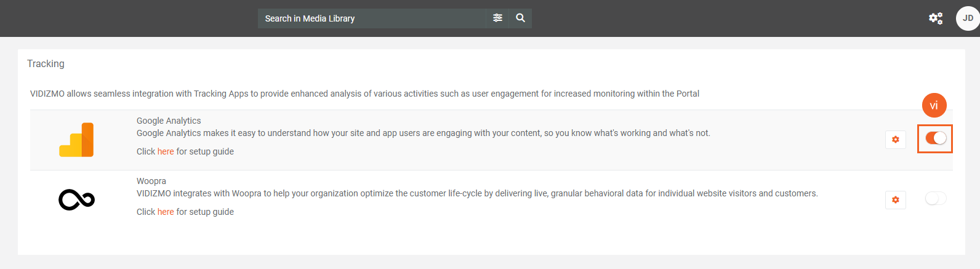Click the Google Analytics description text
The width and height of the screenshot is (980, 269).
click(423, 133)
